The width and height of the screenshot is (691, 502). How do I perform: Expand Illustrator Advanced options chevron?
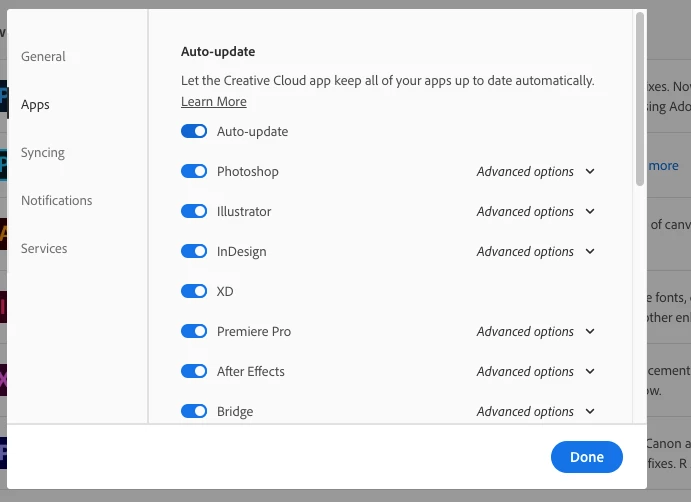[590, 211]
